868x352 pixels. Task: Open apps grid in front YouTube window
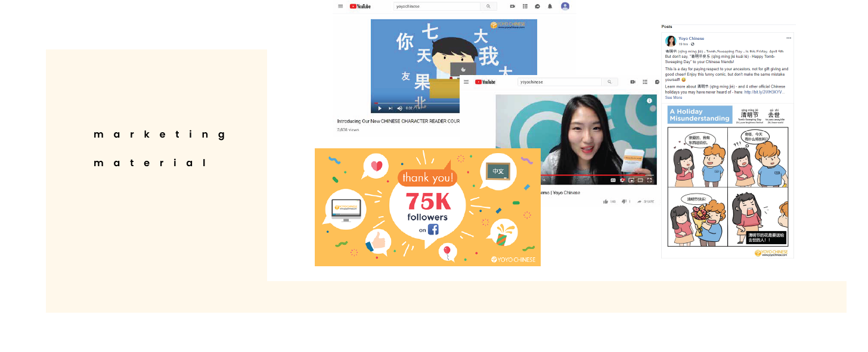[x=645, y=82]
